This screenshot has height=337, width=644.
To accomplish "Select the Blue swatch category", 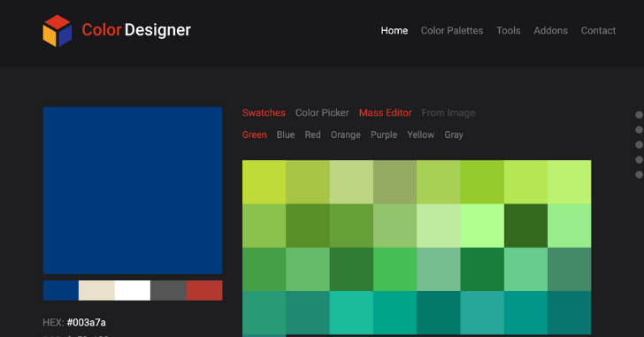I will click(286, 135).
